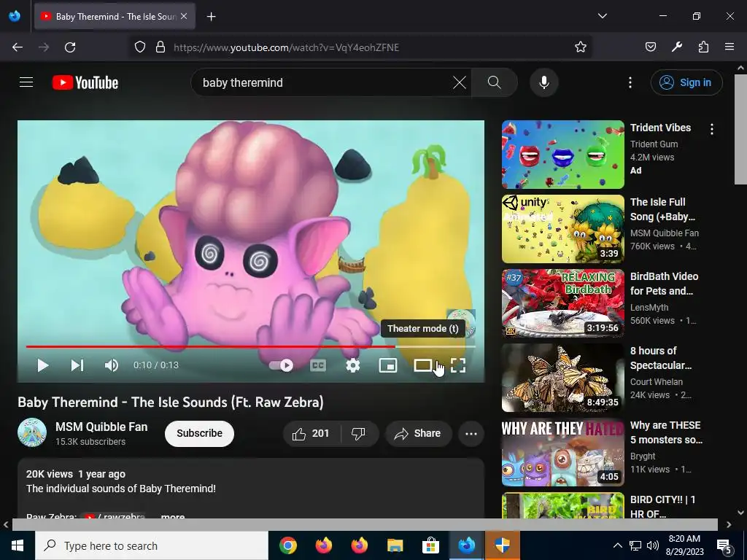Viewport: 747px width, 560px height.
Task: Submit search with magnifying glass button
Action: click(x=494, y=82)
